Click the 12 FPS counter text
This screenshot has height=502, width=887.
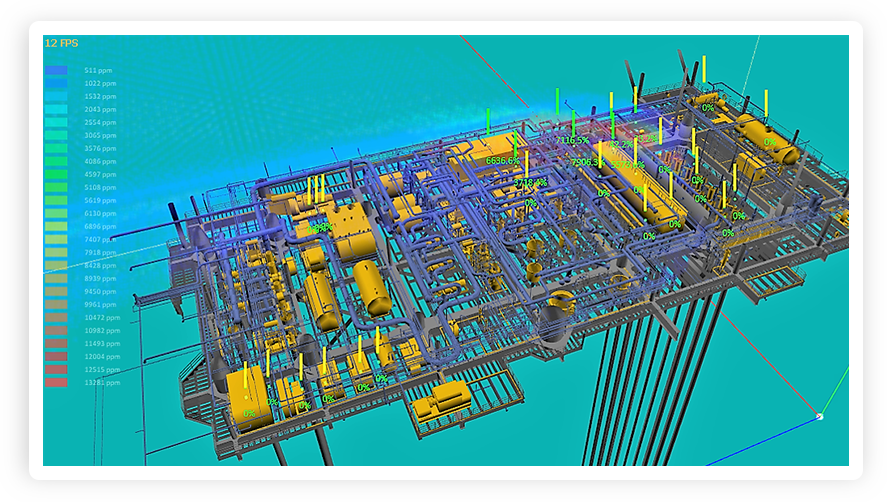(61, 43)
